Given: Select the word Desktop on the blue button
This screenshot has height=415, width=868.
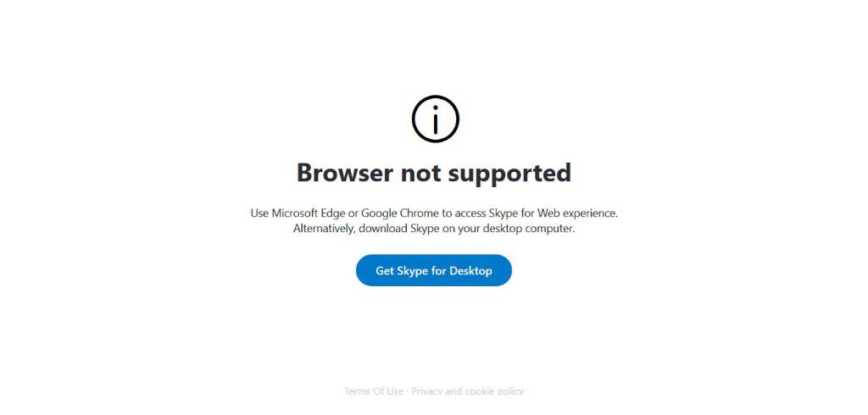Looking at the screenshot, I should (470, 271).
